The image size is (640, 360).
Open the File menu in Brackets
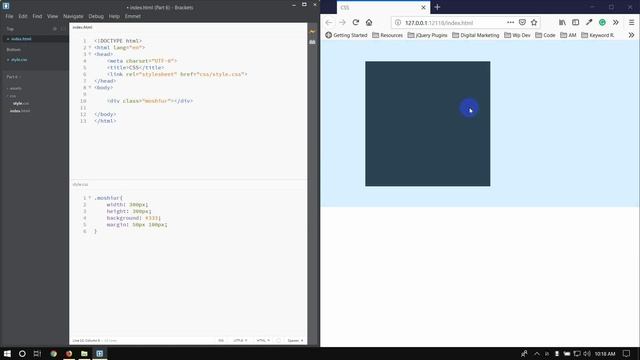pos(9,16)
